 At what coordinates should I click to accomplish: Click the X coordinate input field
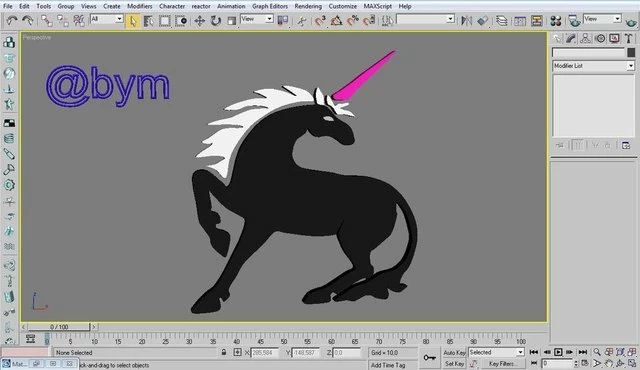264,352
